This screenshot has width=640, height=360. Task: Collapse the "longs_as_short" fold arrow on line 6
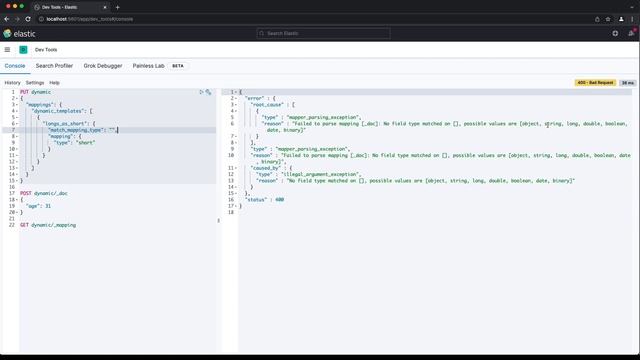[17, 124]
